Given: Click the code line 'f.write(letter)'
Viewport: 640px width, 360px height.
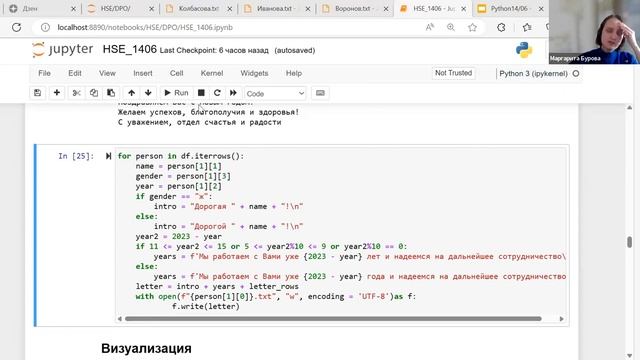Looking at the screenshot, I should pos(205,306).
